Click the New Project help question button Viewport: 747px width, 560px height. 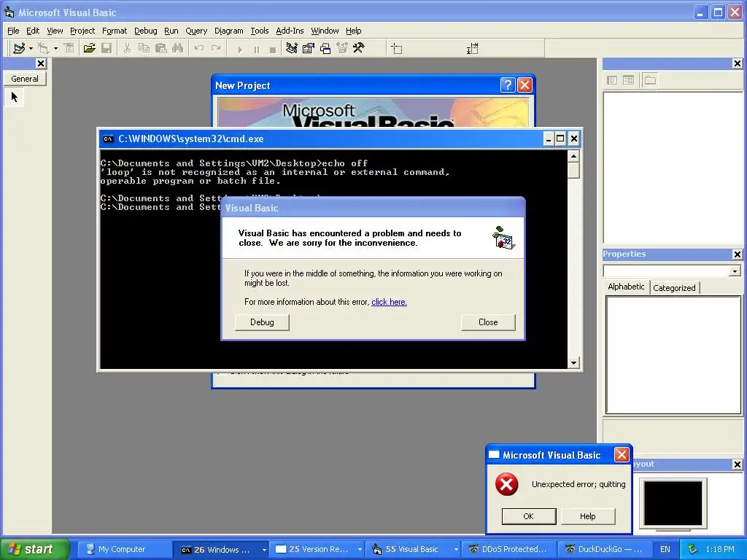point(508,85)
